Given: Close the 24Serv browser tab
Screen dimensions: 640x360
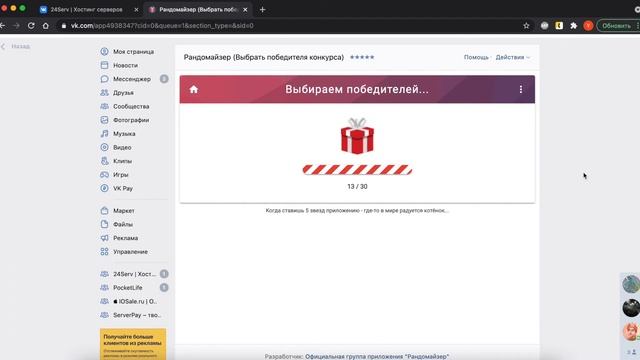Looking at the screenshot, I should coord(136,9).
